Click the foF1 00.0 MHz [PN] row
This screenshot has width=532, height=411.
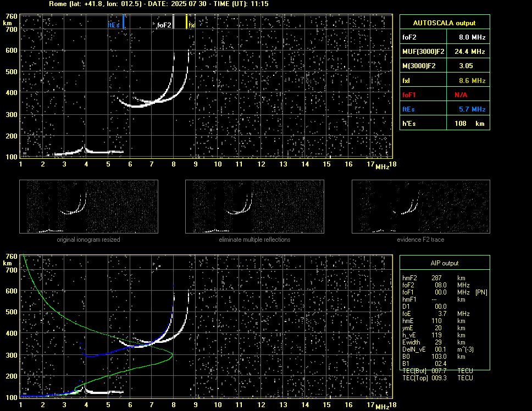445,292
